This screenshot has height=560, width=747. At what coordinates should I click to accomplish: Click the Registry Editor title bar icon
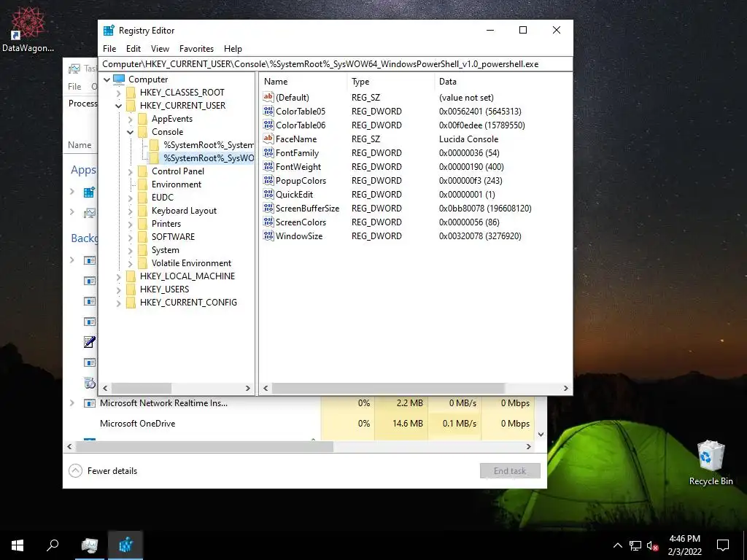109,31
